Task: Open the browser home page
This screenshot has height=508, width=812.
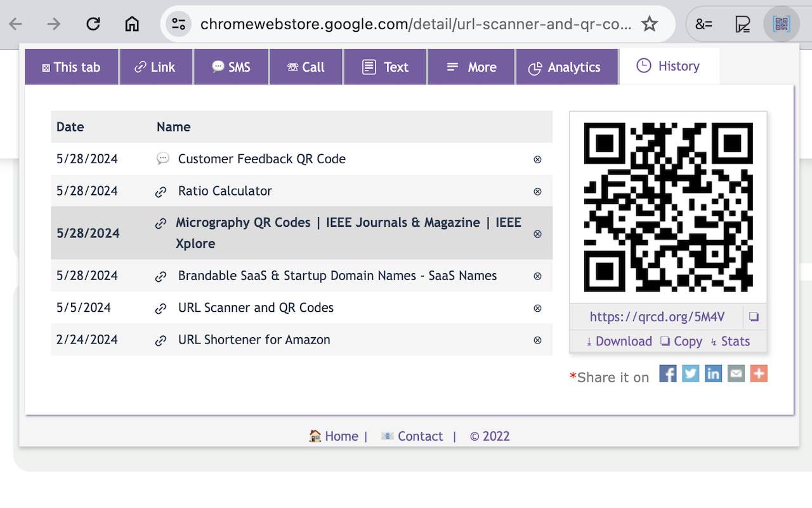Action: 132,24
